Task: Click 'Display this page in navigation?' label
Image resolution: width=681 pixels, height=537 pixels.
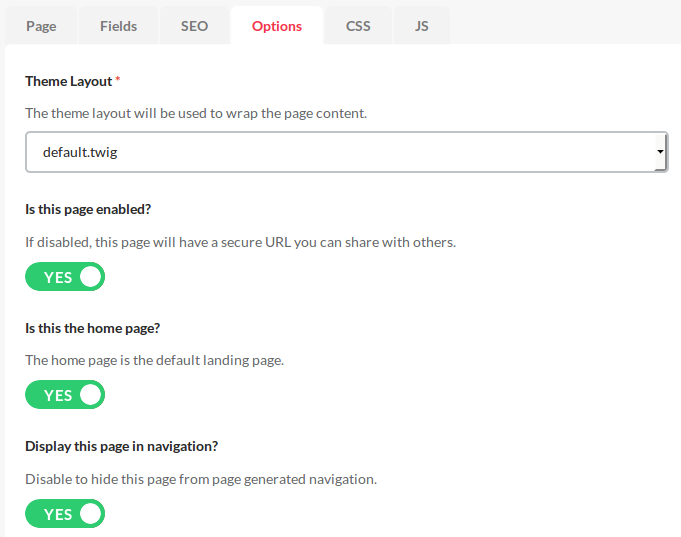Action: pyautogui.click(x=122, y=447)
